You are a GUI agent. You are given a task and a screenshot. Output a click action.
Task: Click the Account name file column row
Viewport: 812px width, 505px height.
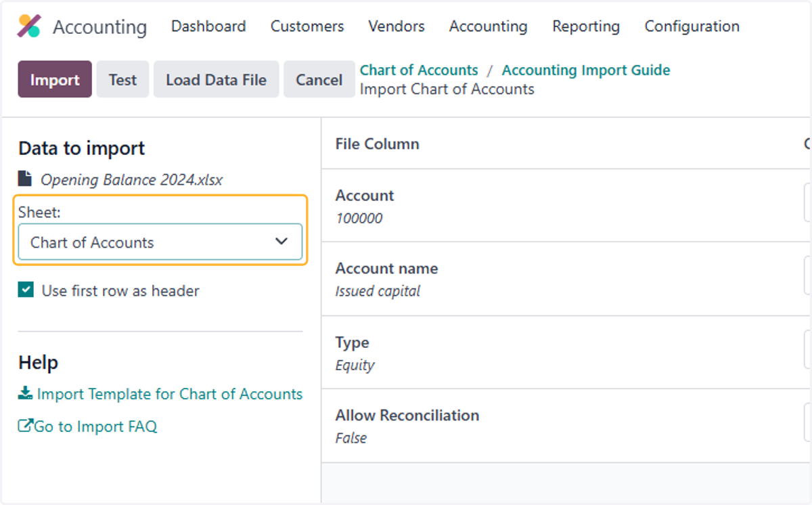tap(566, 279)
